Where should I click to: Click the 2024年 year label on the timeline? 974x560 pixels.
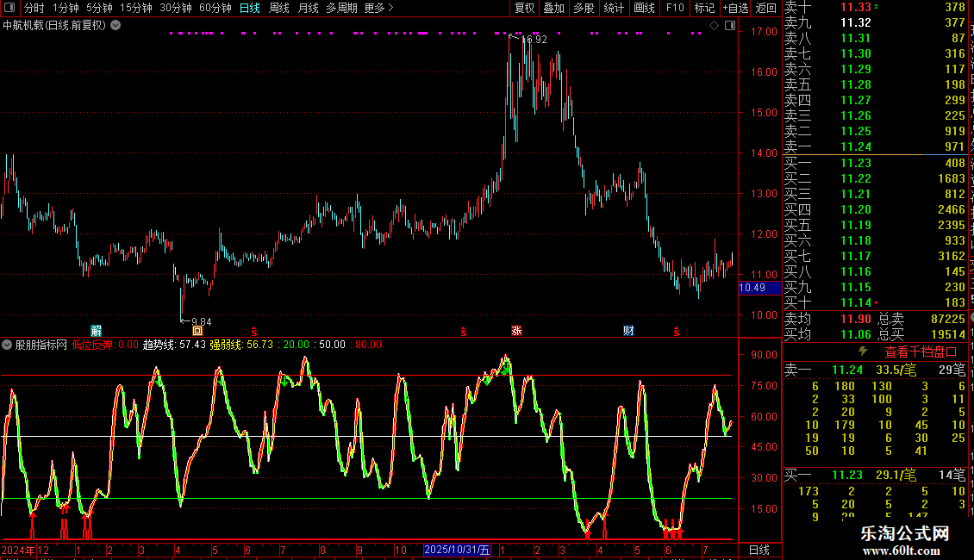click(18, 550)
